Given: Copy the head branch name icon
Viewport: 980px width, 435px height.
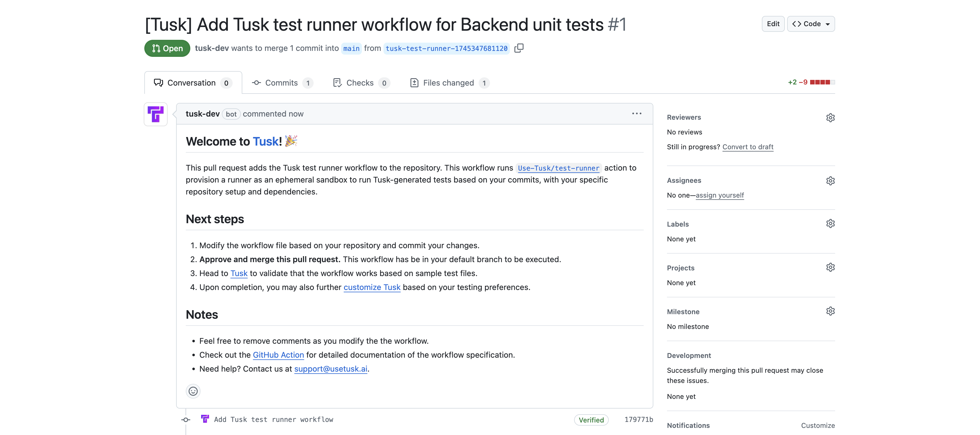Looking at the screenshot, I should 519,48.
